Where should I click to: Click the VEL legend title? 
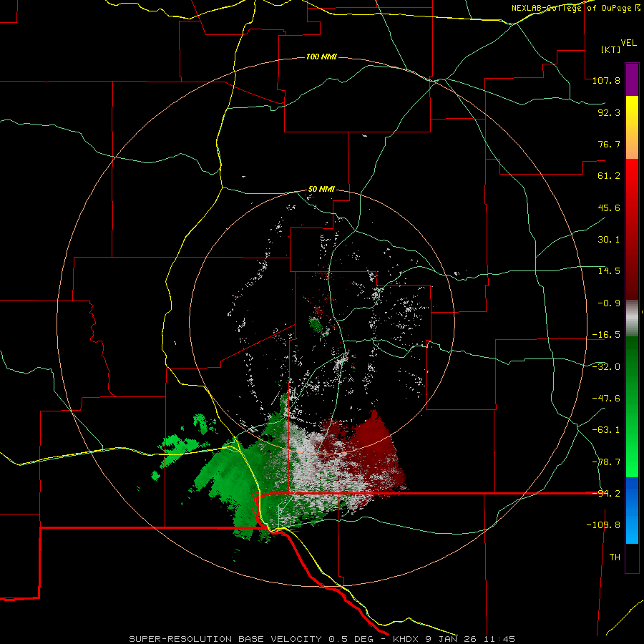[x=628, y=43]
